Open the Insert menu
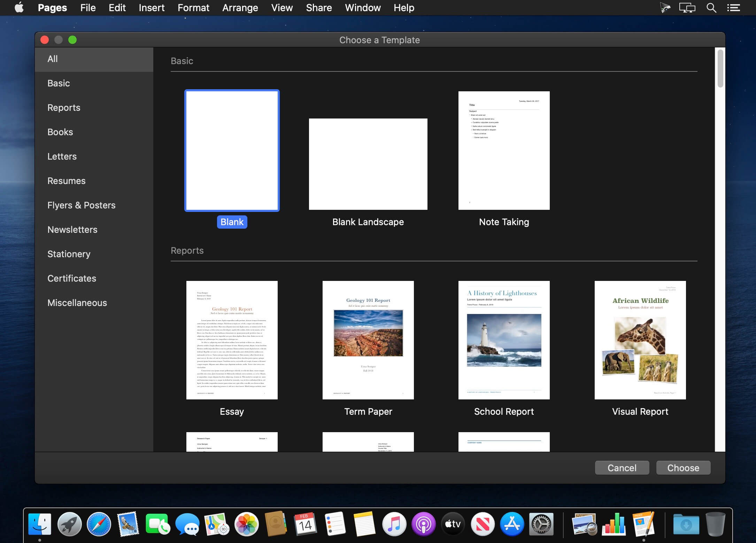The height and width of the screenshot is (543, 756). tap(152, 8)
